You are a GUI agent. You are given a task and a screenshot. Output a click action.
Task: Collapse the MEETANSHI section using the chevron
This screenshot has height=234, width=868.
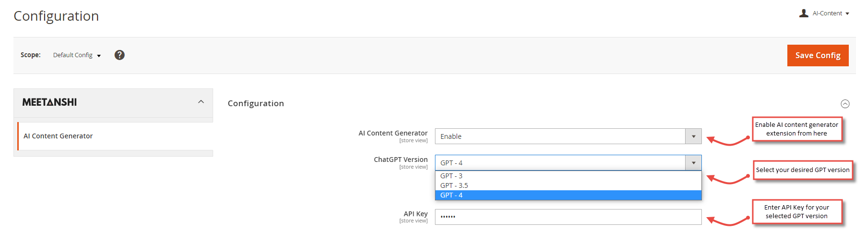click(201, 102)
